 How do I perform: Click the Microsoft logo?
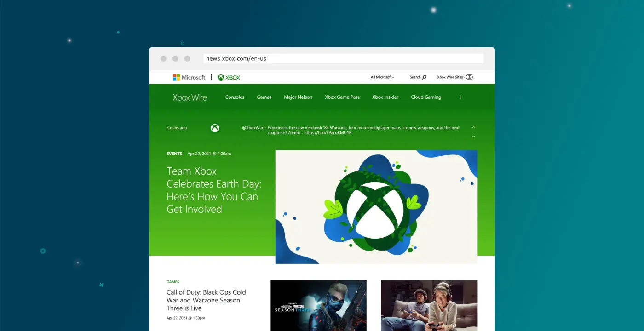[189, 77]
